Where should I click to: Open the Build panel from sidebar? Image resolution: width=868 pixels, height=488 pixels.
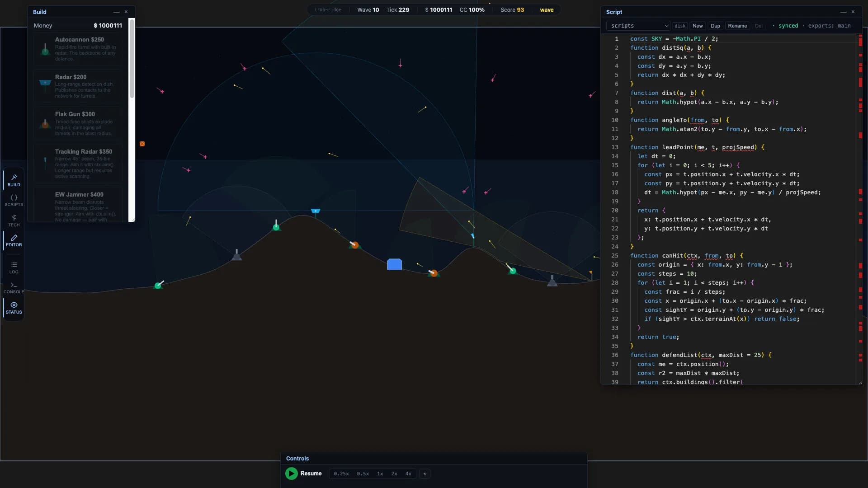[14, 180]
